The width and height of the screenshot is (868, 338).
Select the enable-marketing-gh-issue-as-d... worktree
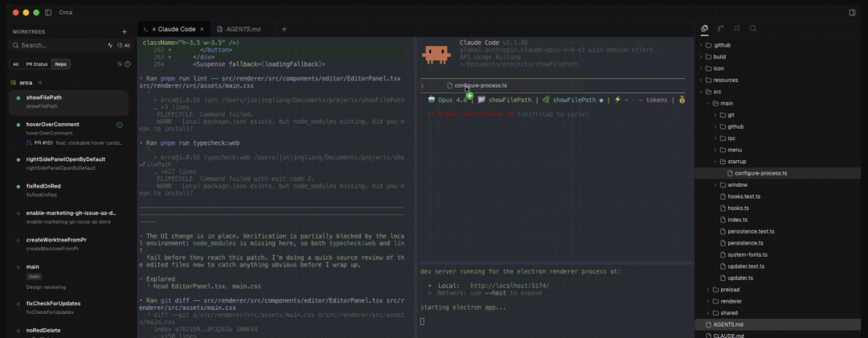(68, 217)
